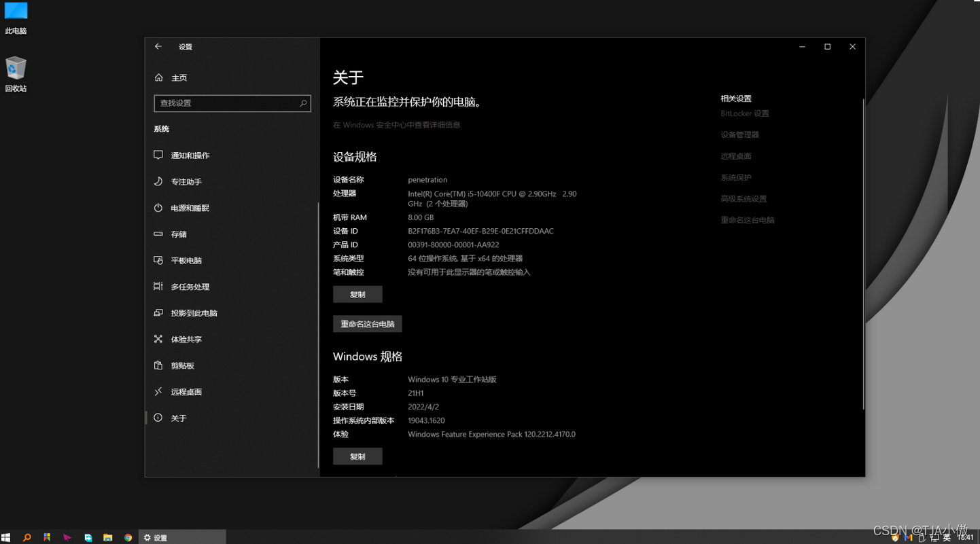Open the 主页 home page in Settings
The width and height of the screenshot is (980, 544).
(171, 78)
